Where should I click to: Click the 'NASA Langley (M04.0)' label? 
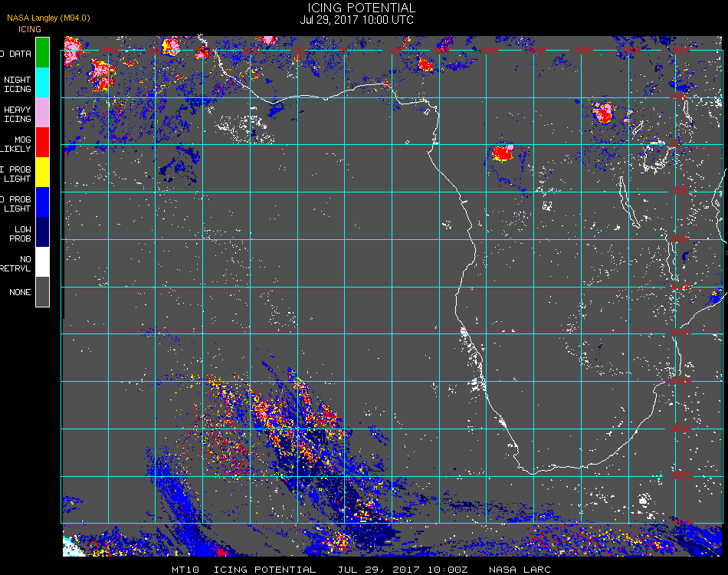click(x=48, y=18)
